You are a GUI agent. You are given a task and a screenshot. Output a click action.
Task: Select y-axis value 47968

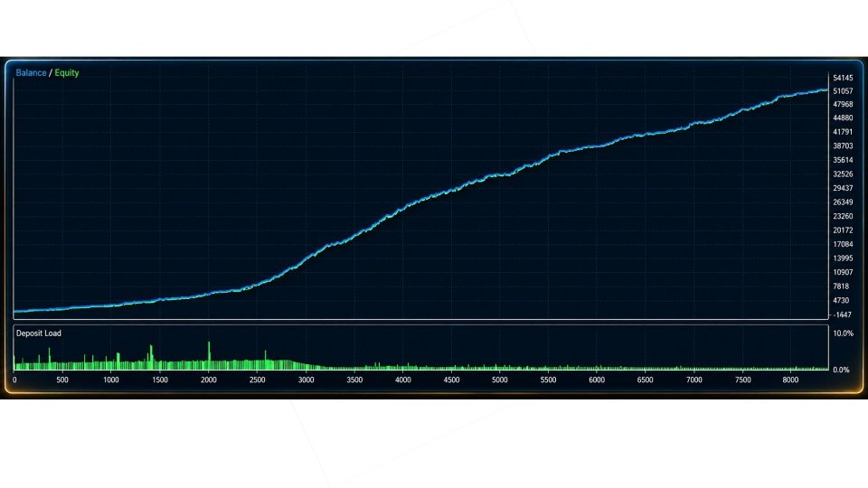coord(843,104)
